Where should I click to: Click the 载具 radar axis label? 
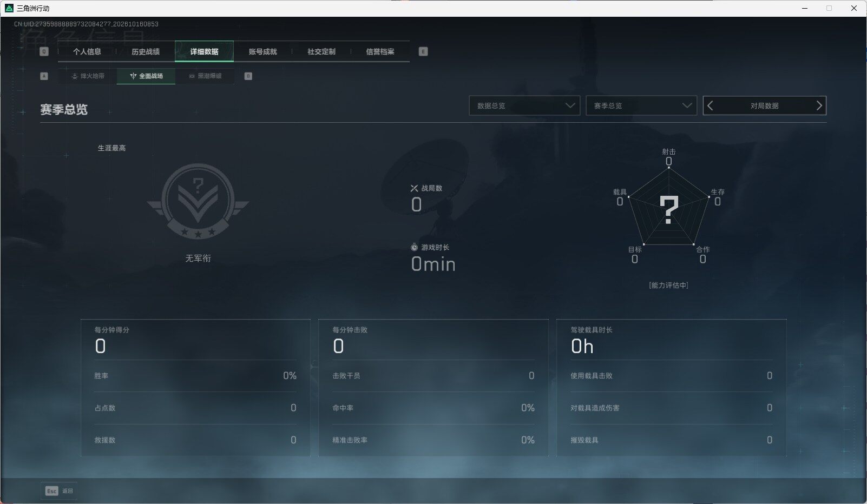click(x=620, y=192)
